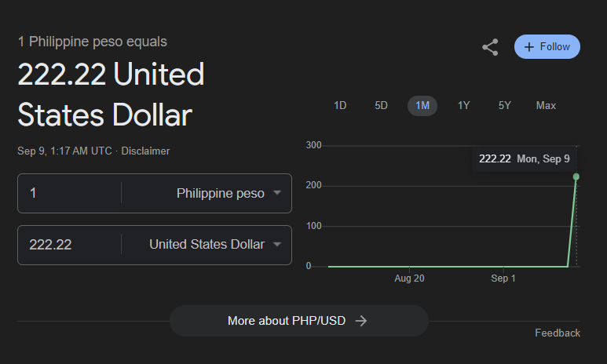Expand the United States Dollar dropdown arrow

tap(276, 244)
